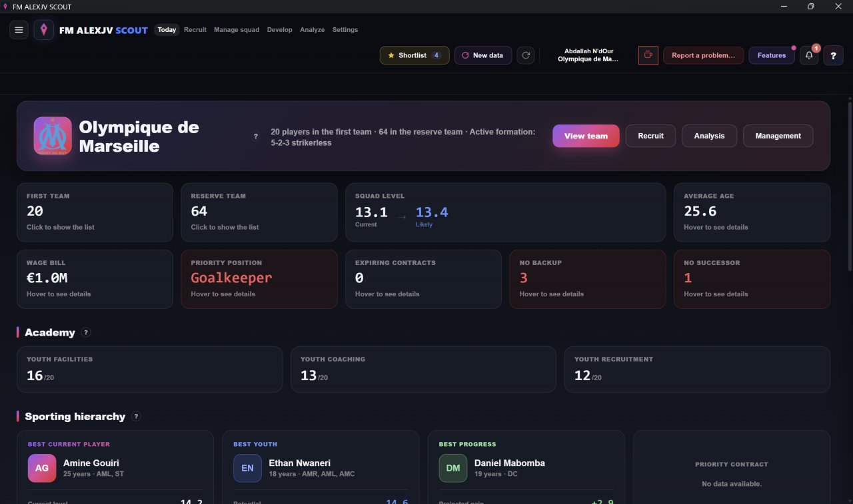Click the circular refresh icon button

pos(526,55)
